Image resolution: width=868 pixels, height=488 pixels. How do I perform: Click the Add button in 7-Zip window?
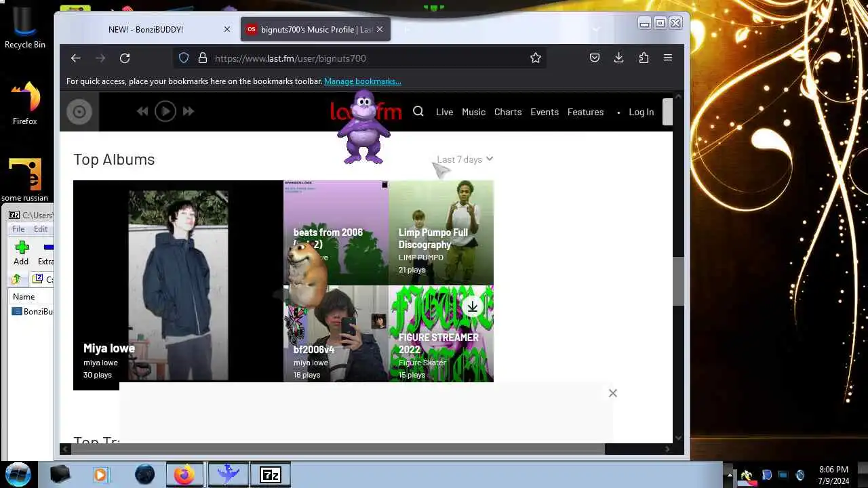pos(22,253)
